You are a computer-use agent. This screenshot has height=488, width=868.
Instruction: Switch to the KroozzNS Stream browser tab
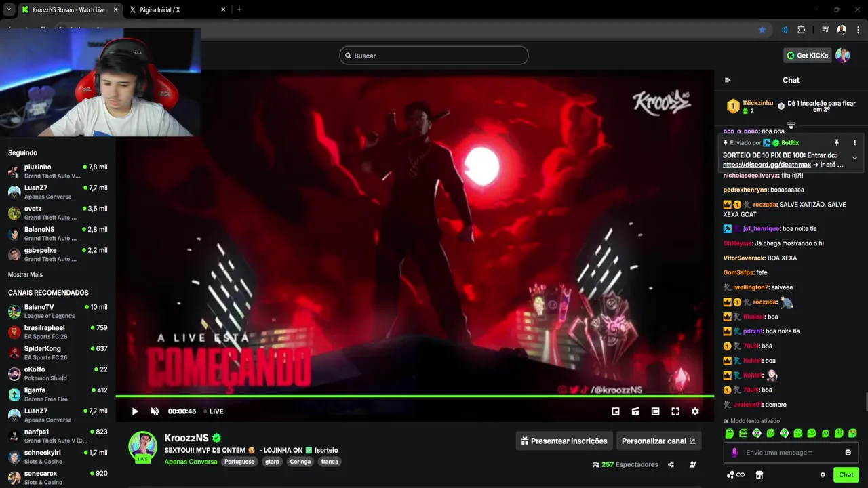69,9
